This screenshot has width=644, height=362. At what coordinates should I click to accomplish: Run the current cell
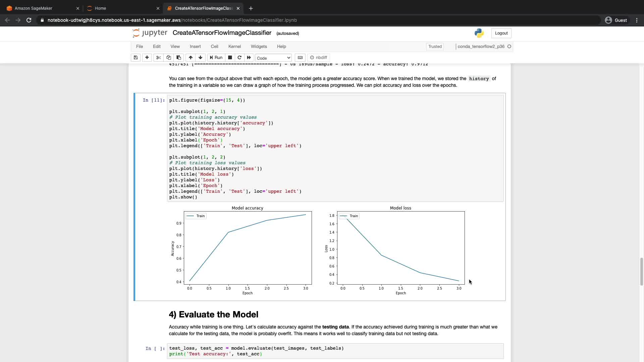coord(216,58)
